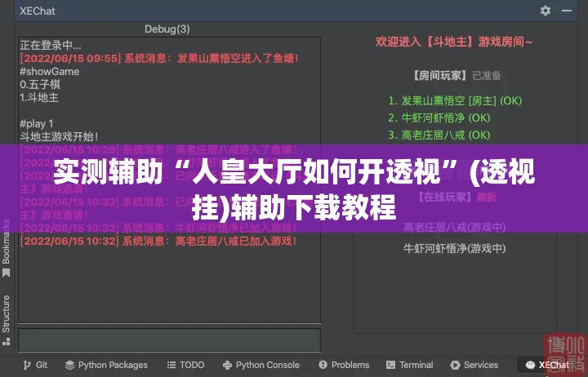The width and height of the screenshot is (588, 377).
Task: Select player 牛虾河虾悟净 (OK) in room
Action: coord(439,118)
